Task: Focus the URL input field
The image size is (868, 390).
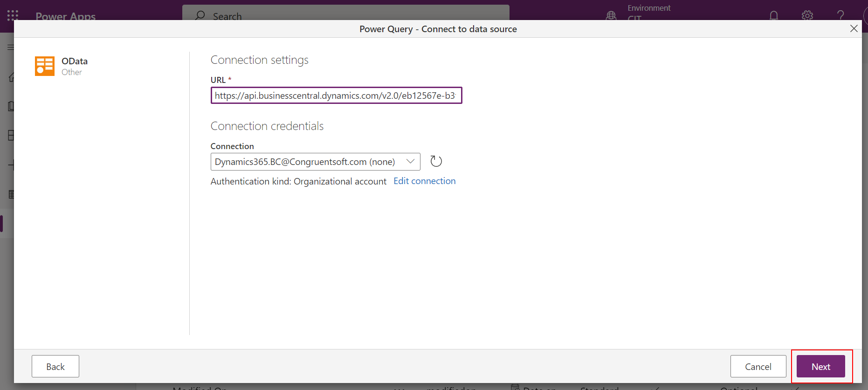Action: click(336, 96)
